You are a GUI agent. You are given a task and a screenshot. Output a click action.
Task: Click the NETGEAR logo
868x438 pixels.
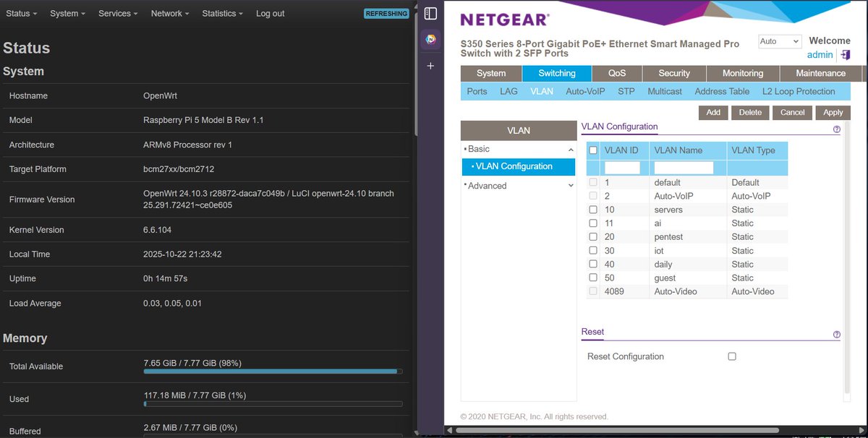(504, 20)
